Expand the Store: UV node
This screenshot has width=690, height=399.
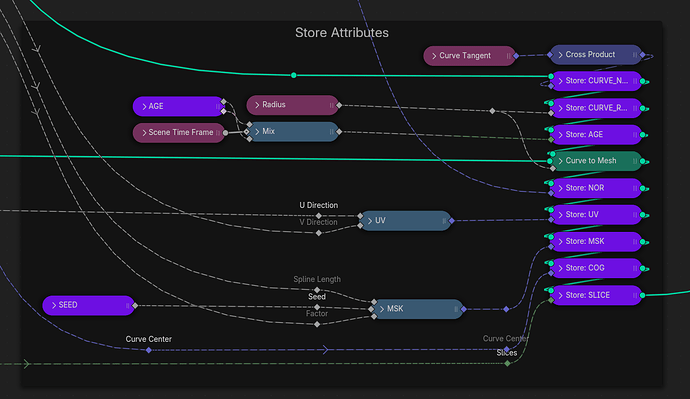point(560,215)
